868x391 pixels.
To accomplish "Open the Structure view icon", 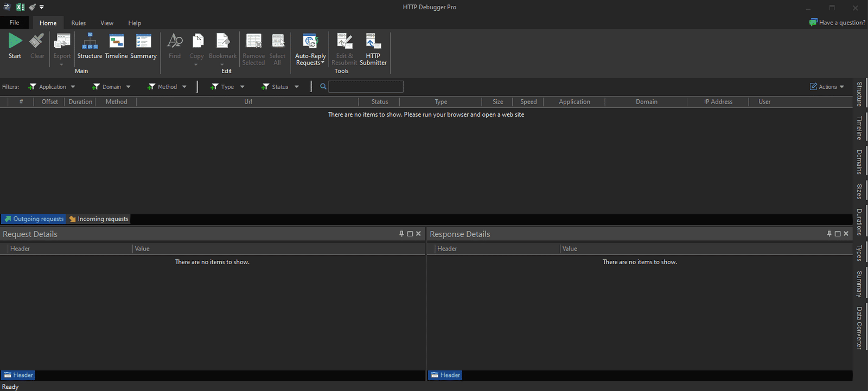I will point(90,42).
